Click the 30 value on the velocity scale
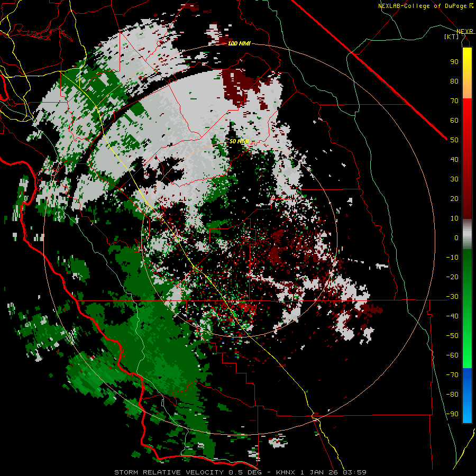The image size is (476, 476). [x=454, y=179]
